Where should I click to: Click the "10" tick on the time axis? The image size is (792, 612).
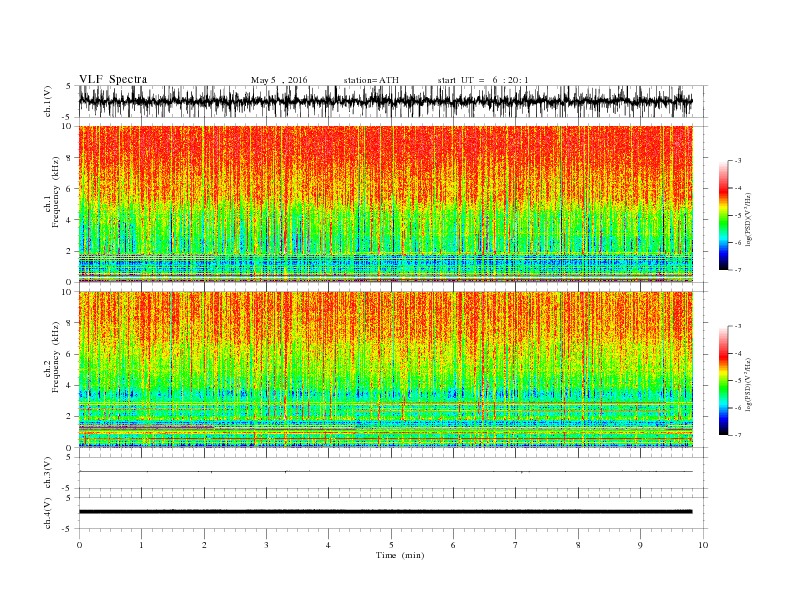click(x=703, y=545)
